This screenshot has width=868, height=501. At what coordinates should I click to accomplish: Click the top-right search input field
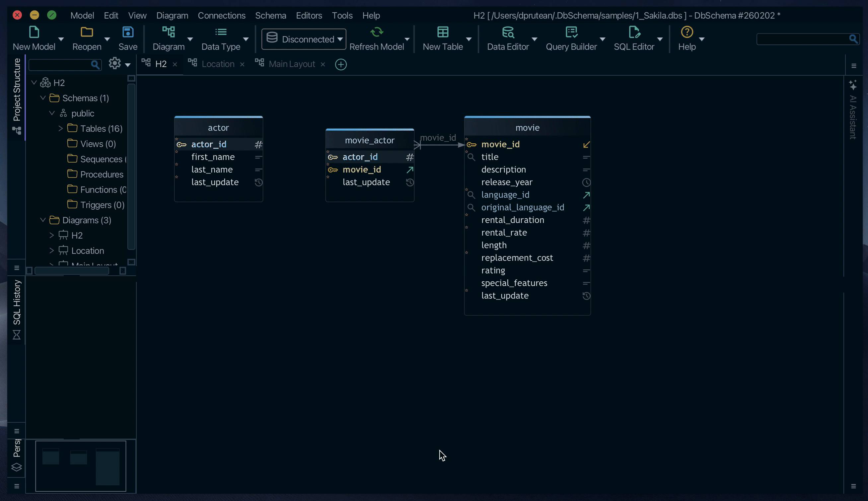[802, 39]
